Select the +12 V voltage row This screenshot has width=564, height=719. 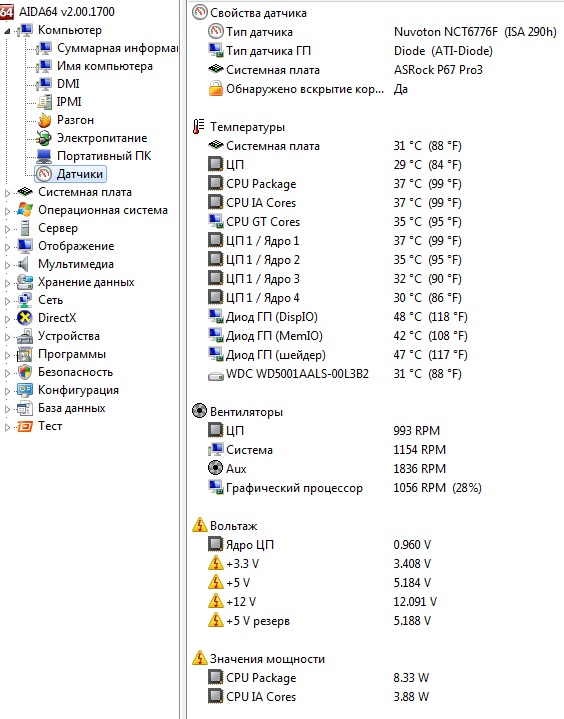coord(323,601)
